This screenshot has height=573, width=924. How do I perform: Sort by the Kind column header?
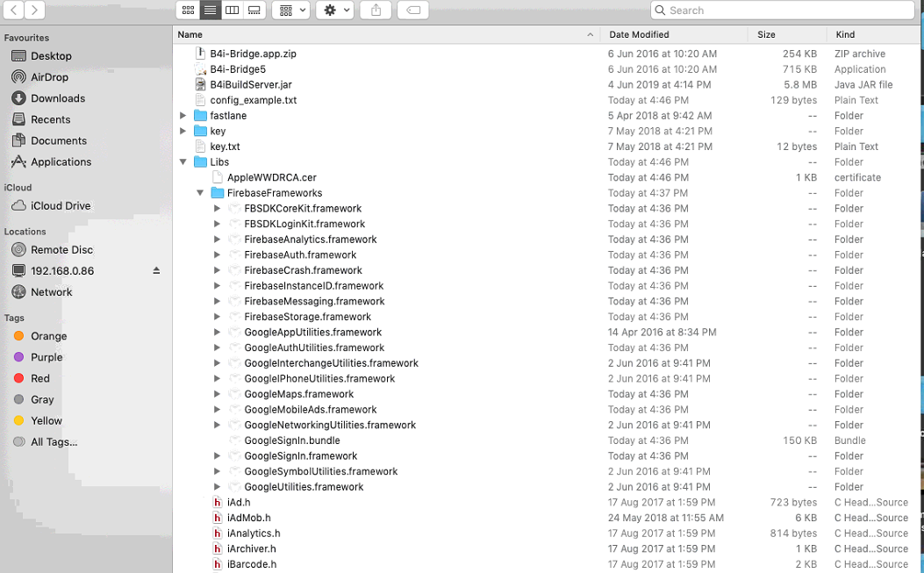click(875, 35)
